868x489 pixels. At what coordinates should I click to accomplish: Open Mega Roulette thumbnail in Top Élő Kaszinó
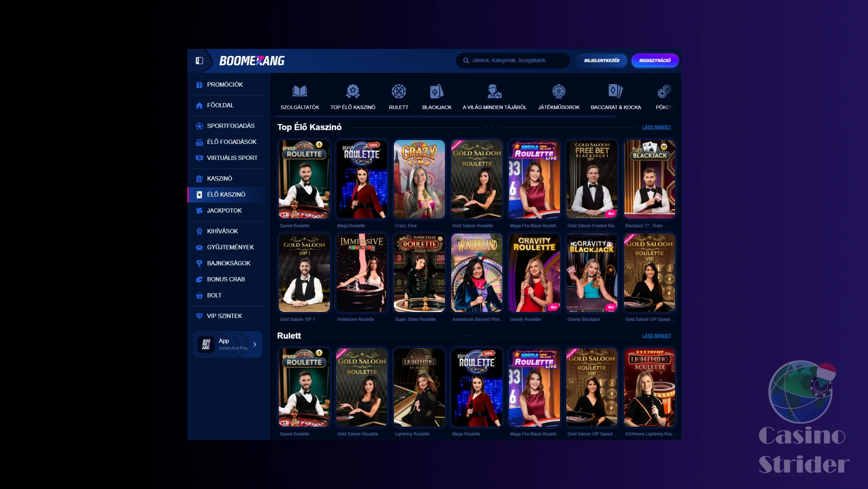[x=361, y=179]
